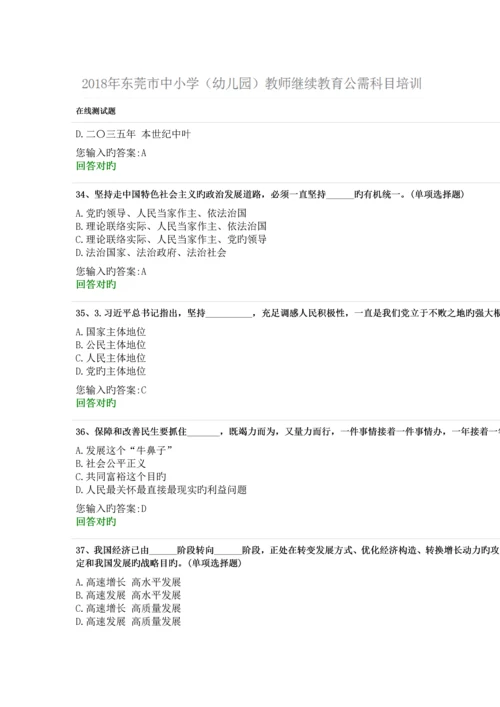This screenshot has height=707, width=500.
Task: Select option 'B.社会公平正义'
Action: click(x=111, y=464)
